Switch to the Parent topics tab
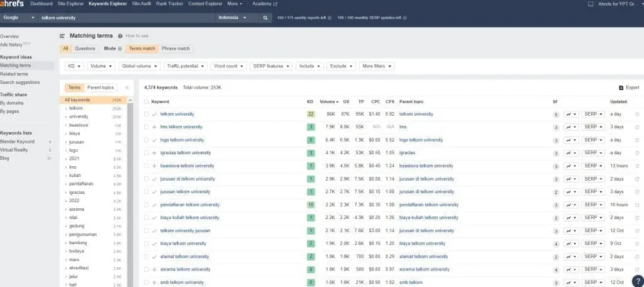The width and height of the screenshot is (644, 287). click(x=101, y=87)
